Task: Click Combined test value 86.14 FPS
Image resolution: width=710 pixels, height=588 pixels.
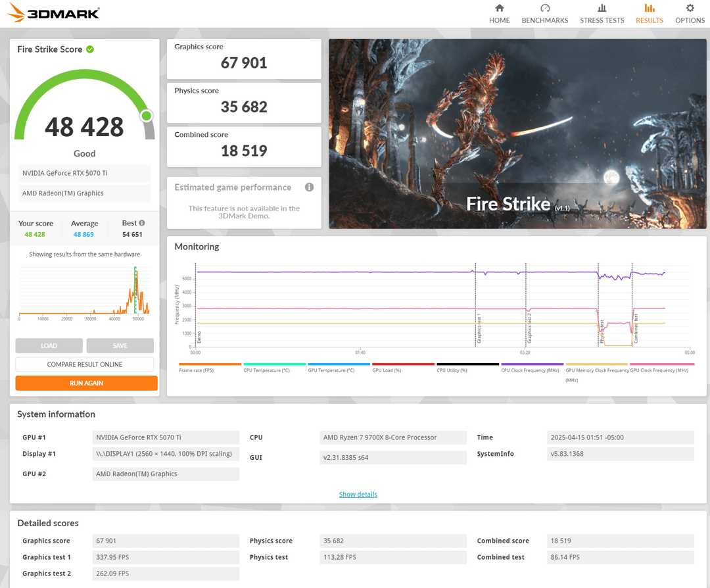Action: pos(621,557)
